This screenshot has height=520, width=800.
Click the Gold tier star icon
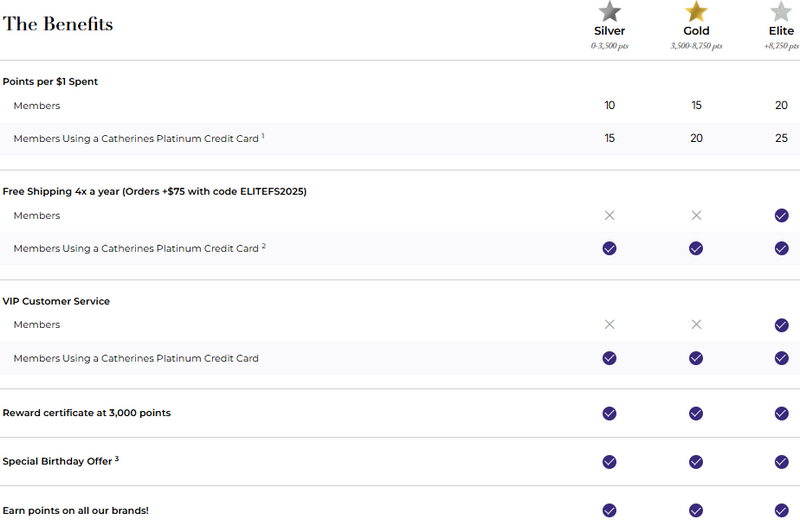click(696, 12)
